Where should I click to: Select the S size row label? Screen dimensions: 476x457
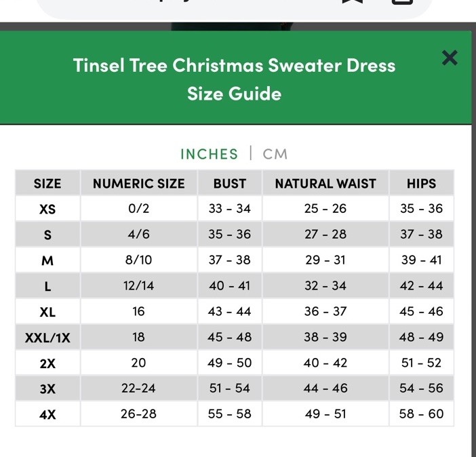pos(47,235)
